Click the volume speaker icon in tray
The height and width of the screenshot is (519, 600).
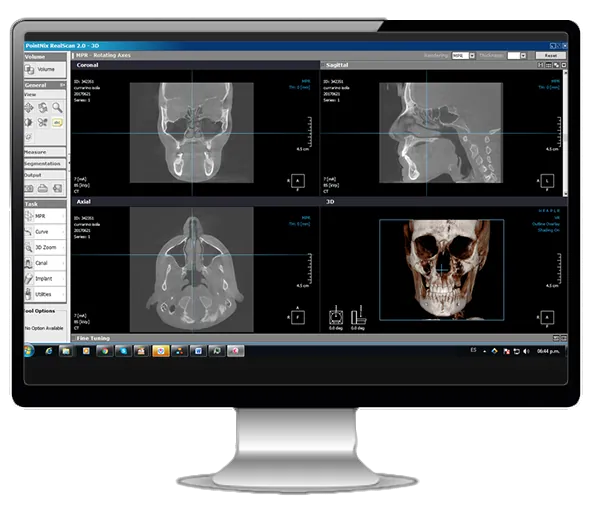coord(527,351)
